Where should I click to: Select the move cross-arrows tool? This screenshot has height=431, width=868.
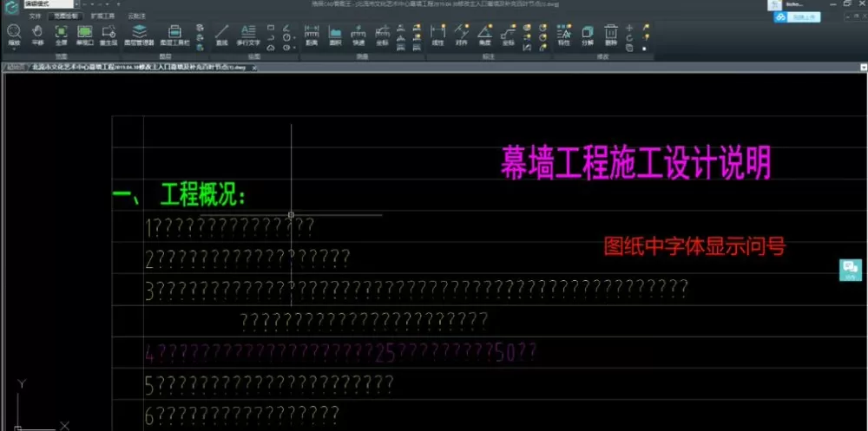(x=629, y=28)
